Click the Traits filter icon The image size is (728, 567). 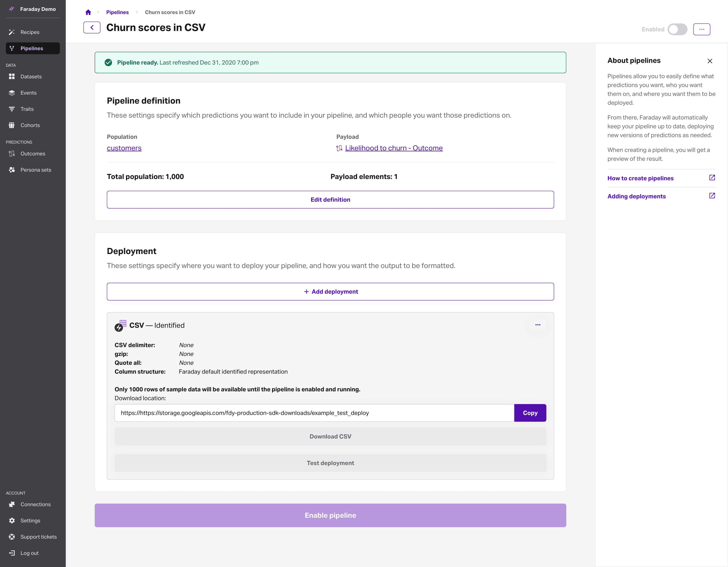12,109
